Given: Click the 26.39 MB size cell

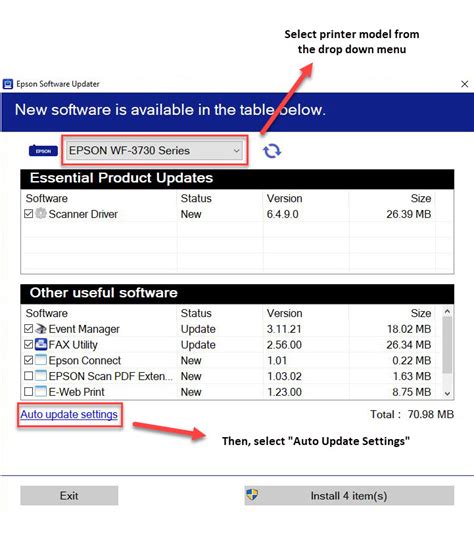Looking at the screenshot, I should (408, 214).
